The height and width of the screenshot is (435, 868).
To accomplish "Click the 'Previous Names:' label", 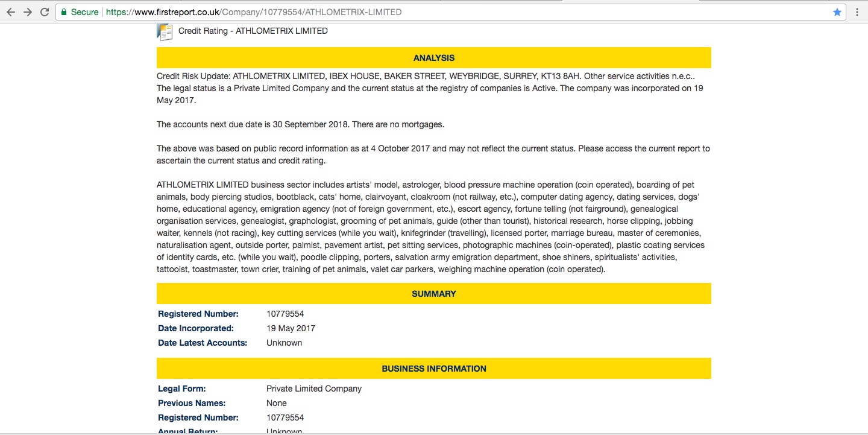I will point(192,403).
